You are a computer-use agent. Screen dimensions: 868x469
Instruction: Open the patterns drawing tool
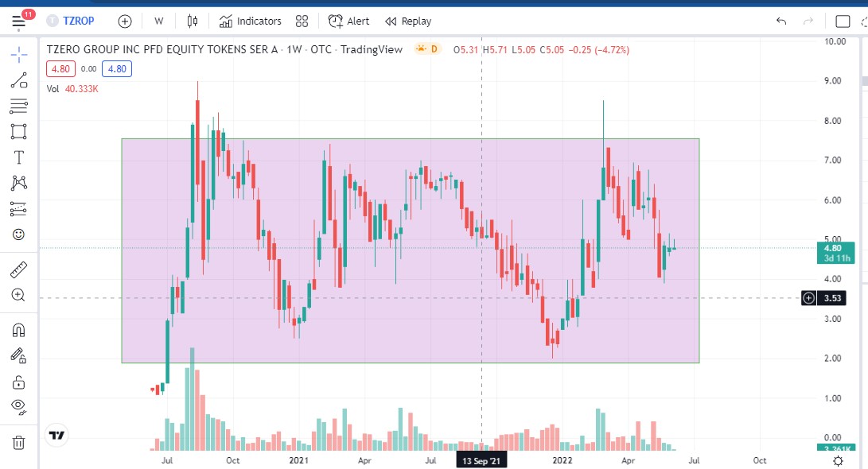coord(19,183)
